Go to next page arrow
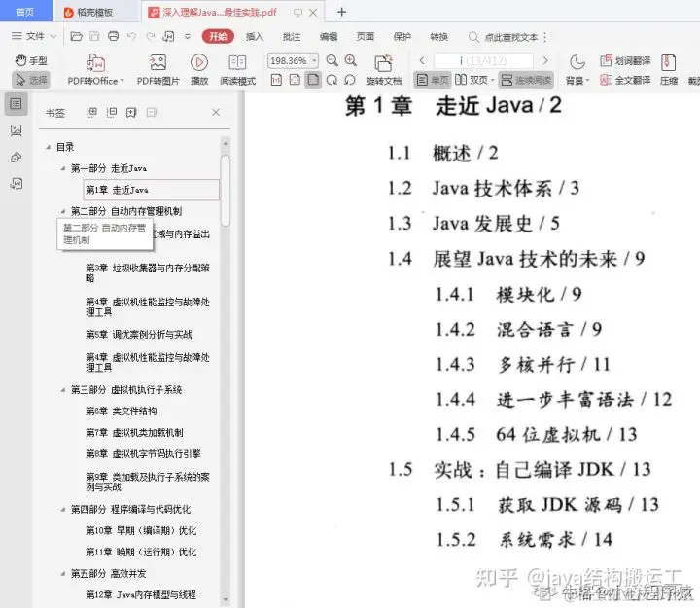This screenshot has width=700, height=608. point(545,60)
